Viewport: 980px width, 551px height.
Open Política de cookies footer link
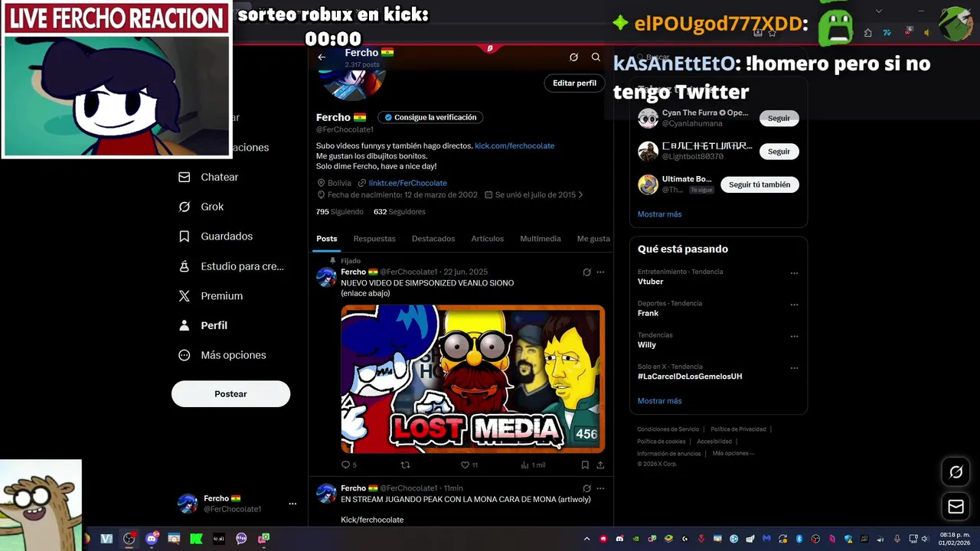[x=661, y=442]
